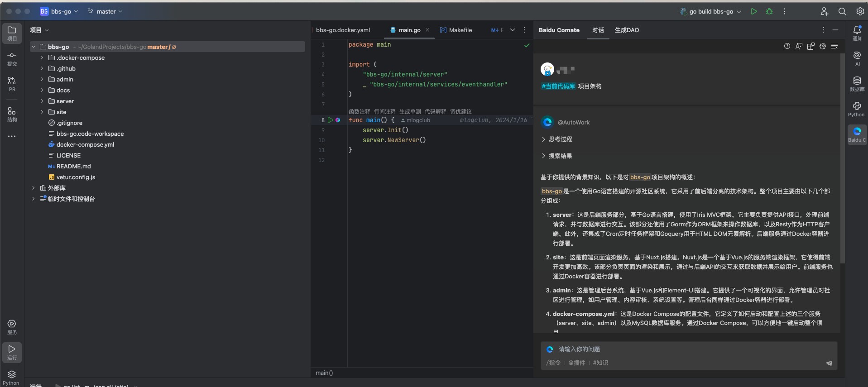Select the Baidu Comate tab title

click(559, 30)
